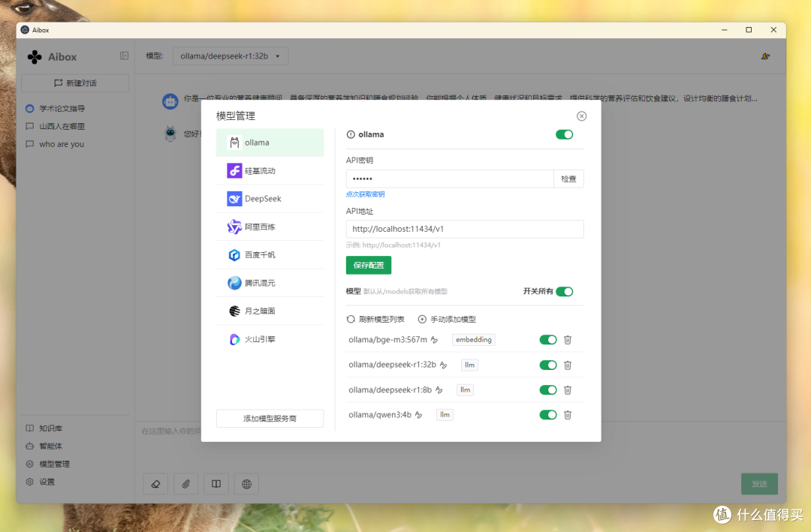Open the 月之暗面 provider settings
The width and height of the screenshot is (811, 532).
(270, 311)
